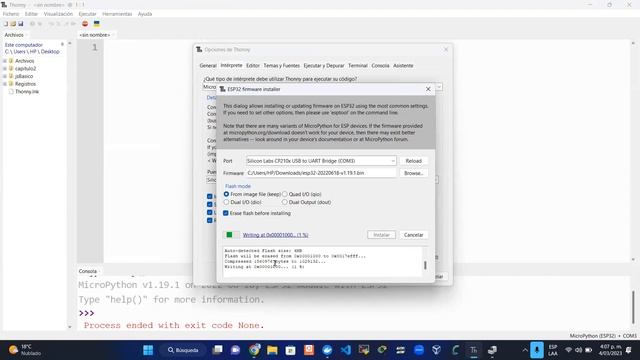Click the Búsqueda taskbar search box
Image resolution: width=640 pixels, height=360 pixels.
(183, 350)
